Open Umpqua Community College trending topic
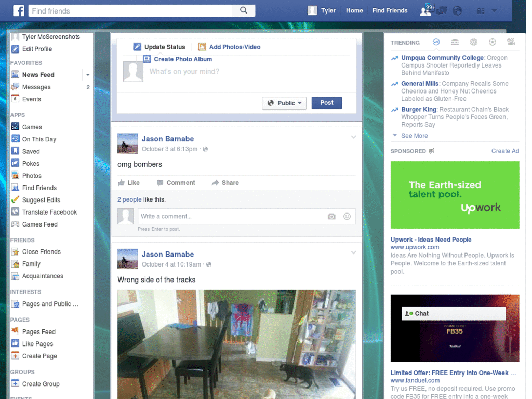This screenshot has width=532, height=399. (x=442, y=58)
